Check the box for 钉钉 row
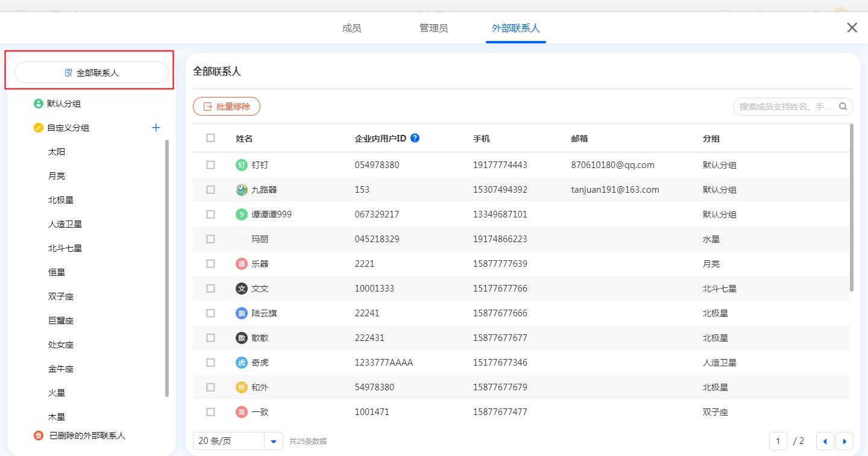This screenshot has width=868, height=456. (x=210, y=165)
